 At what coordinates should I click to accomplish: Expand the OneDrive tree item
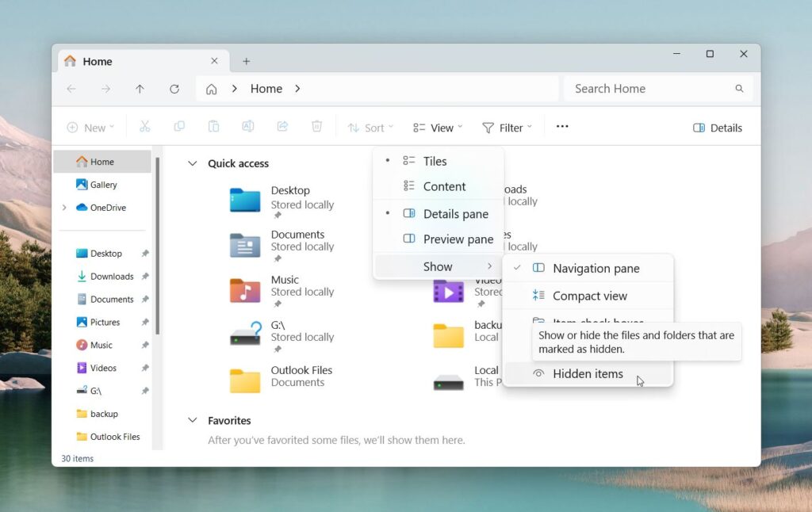[63, 207]
